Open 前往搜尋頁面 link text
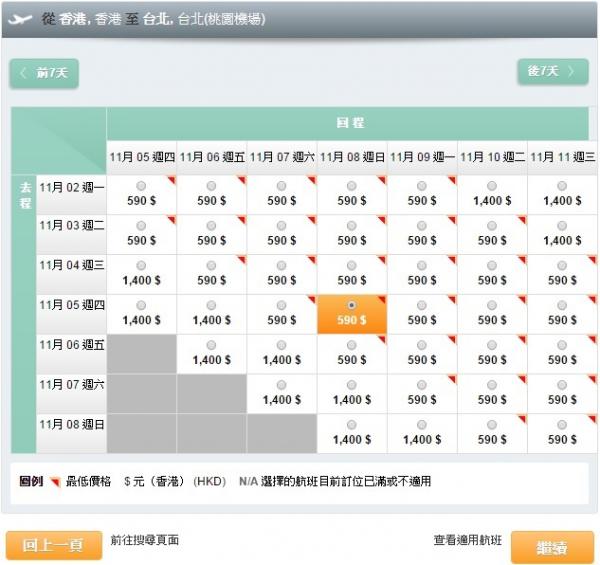600x565 pixels. [x=145, y=540]
